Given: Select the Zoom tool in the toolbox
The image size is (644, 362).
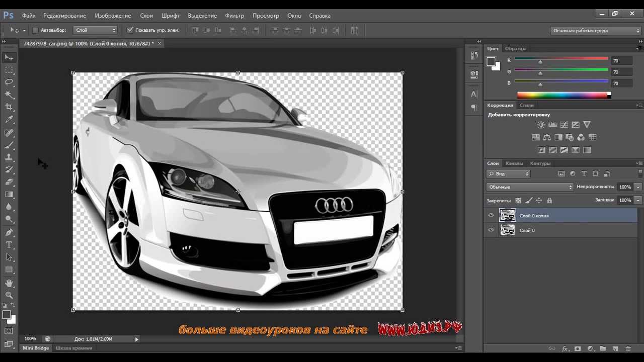Looking at the screenshot, I should [9, 296].
